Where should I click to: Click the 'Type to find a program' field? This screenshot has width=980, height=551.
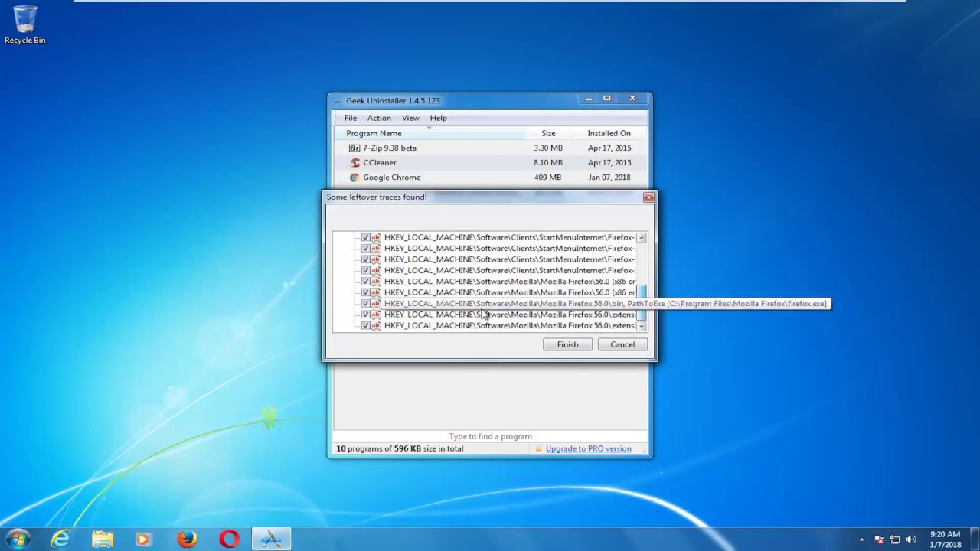(x=490, y=436)
